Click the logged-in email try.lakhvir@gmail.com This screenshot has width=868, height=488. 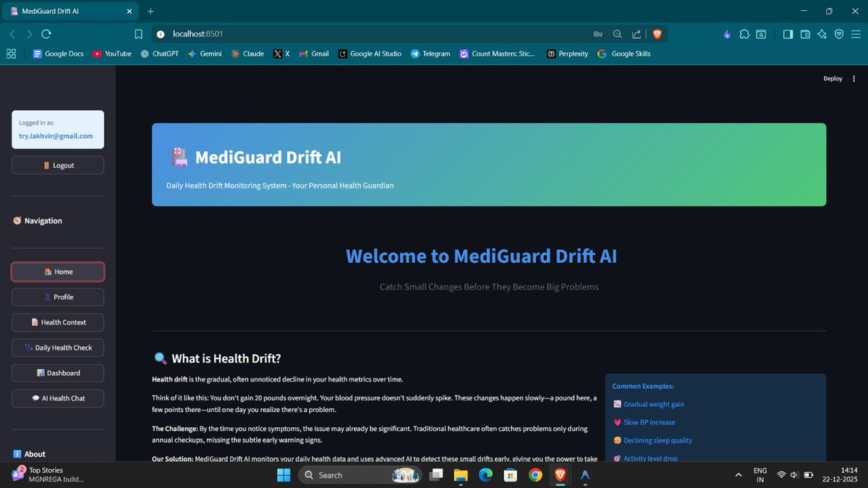tap(56, 136)
